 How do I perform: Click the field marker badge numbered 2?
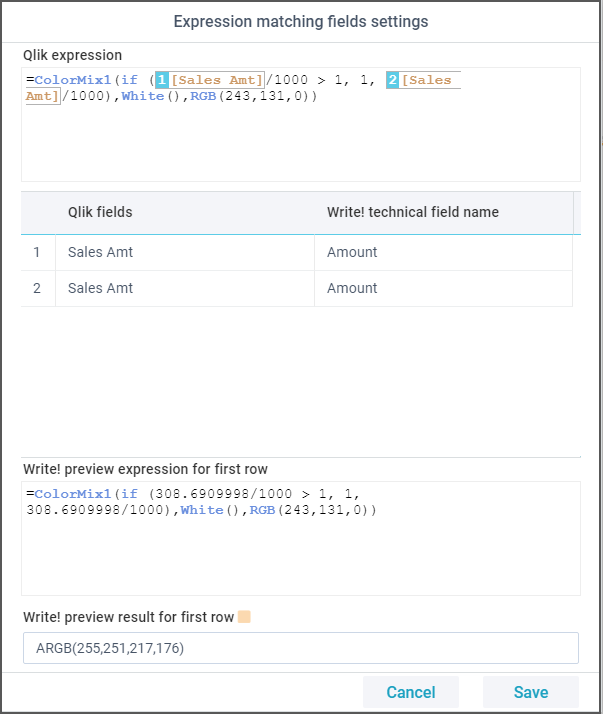click(x=393, y=80)
